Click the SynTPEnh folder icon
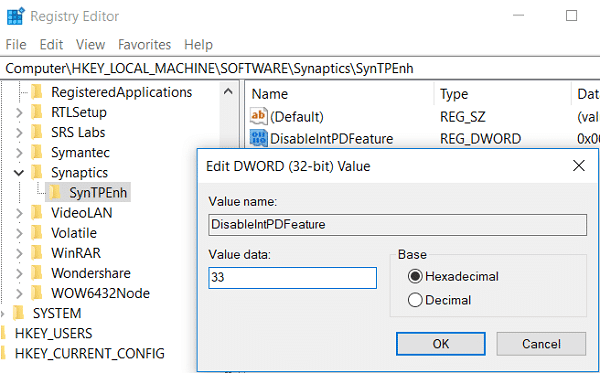This screenshot has height=373, width=600. 55,192
